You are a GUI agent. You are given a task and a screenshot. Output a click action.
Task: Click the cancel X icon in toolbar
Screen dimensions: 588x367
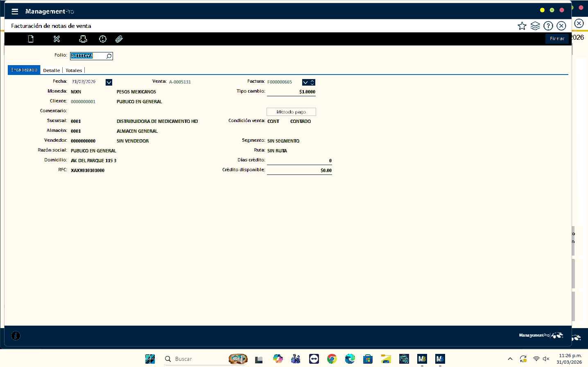[57, 39]
